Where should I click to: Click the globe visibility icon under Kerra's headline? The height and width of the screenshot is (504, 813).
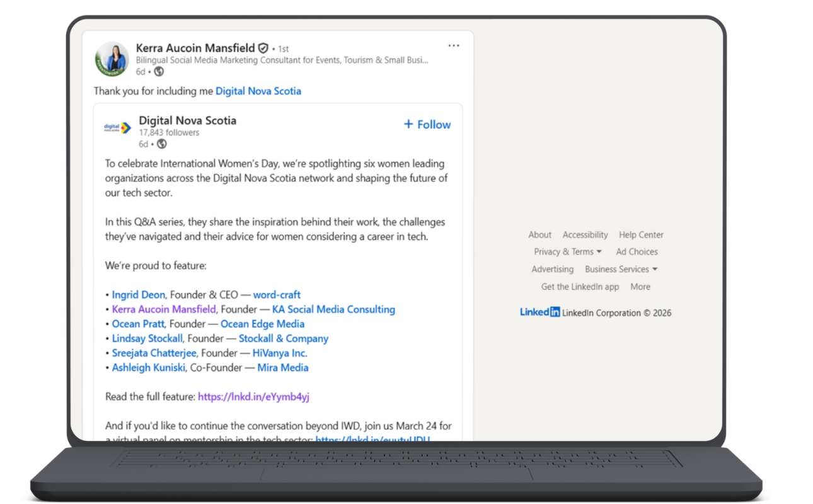(159, 72)
